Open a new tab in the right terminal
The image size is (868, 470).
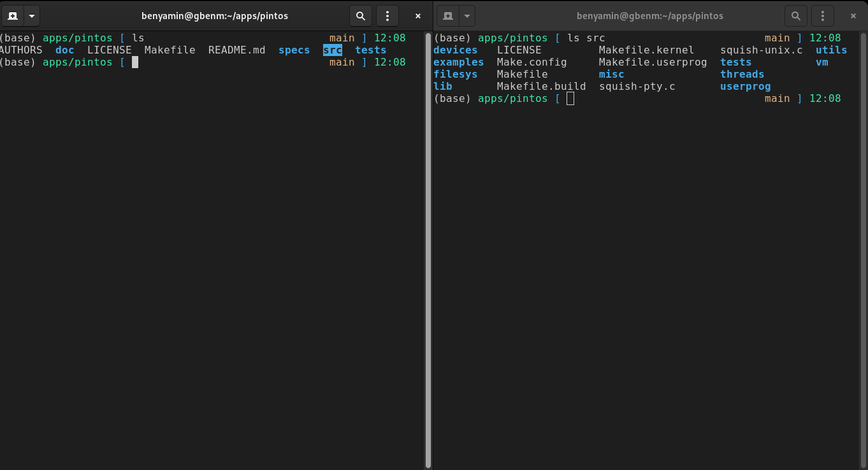(x=448, y=16)
